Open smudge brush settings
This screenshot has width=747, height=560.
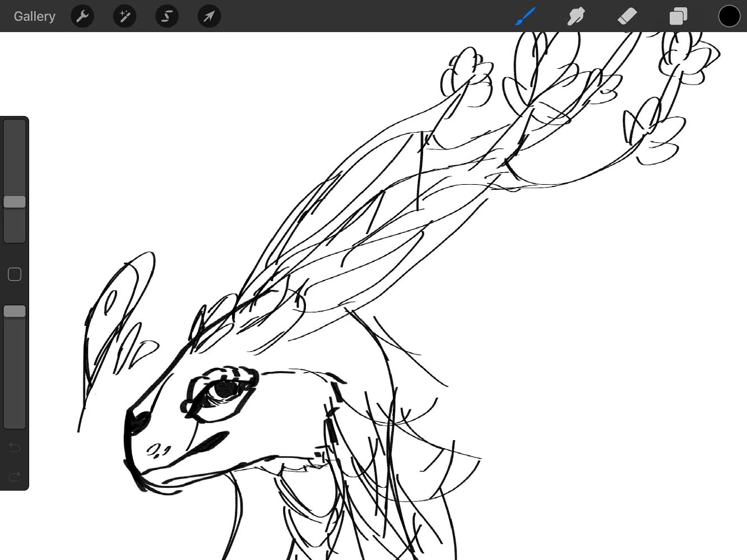click(576, 16)
